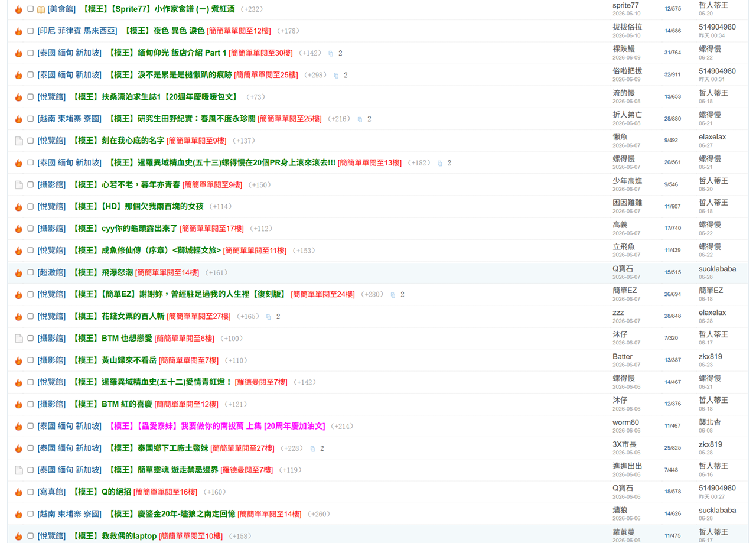Click last-post time 昨天 00:34
756x543 pixels.
[x=712, y=35]
